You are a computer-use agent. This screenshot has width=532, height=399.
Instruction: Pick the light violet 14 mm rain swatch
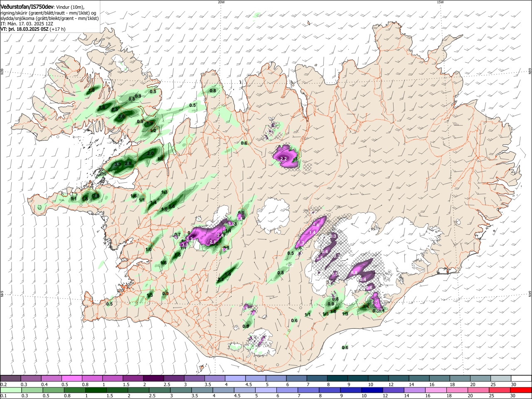pyautogui.click(x=415, y=390)
